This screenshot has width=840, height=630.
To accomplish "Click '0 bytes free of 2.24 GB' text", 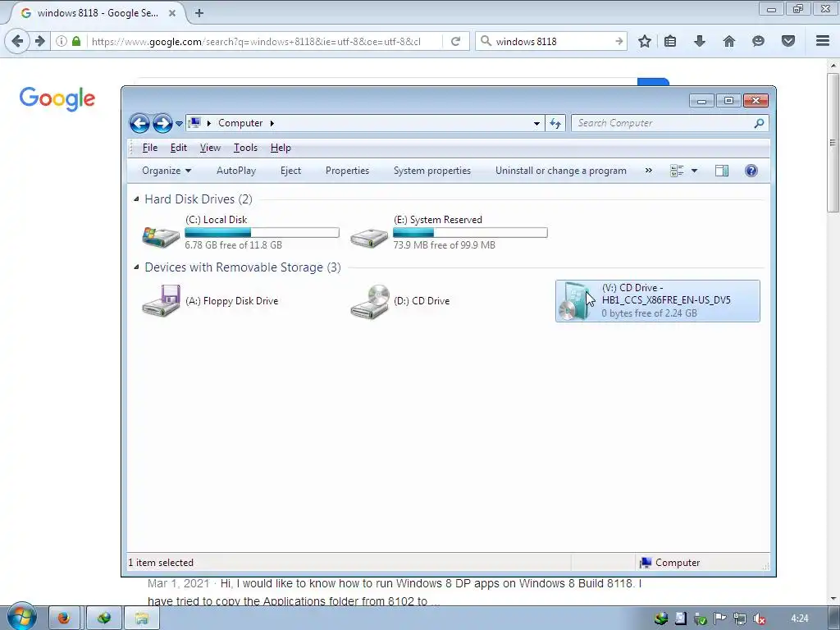I will click(650, 313).
